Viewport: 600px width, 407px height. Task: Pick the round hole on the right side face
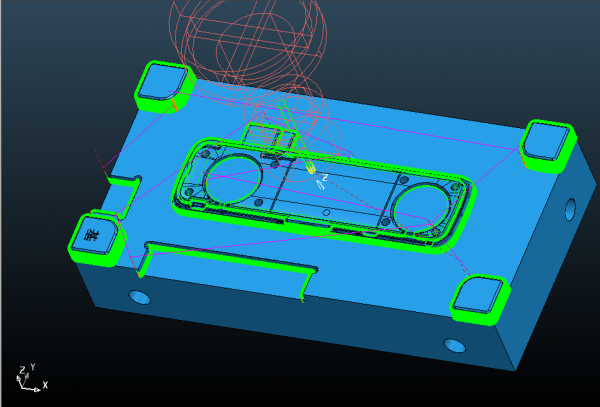(570, 210)
